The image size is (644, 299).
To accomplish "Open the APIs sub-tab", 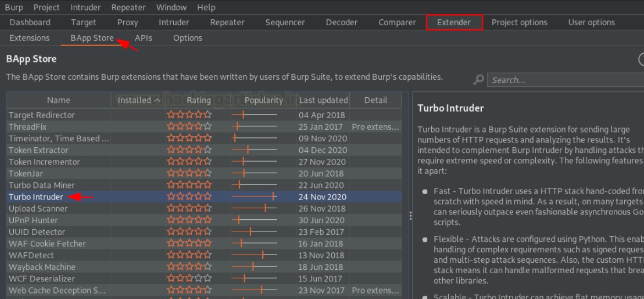I will coord(144,38).
